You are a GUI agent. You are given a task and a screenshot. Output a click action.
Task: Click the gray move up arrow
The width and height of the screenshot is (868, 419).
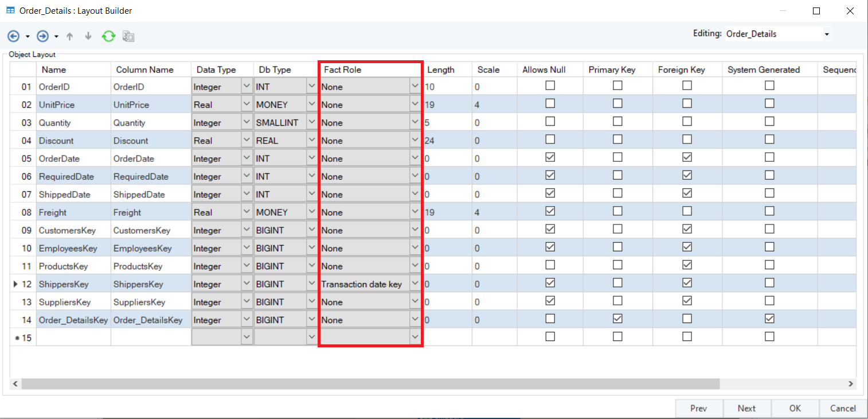70,36
